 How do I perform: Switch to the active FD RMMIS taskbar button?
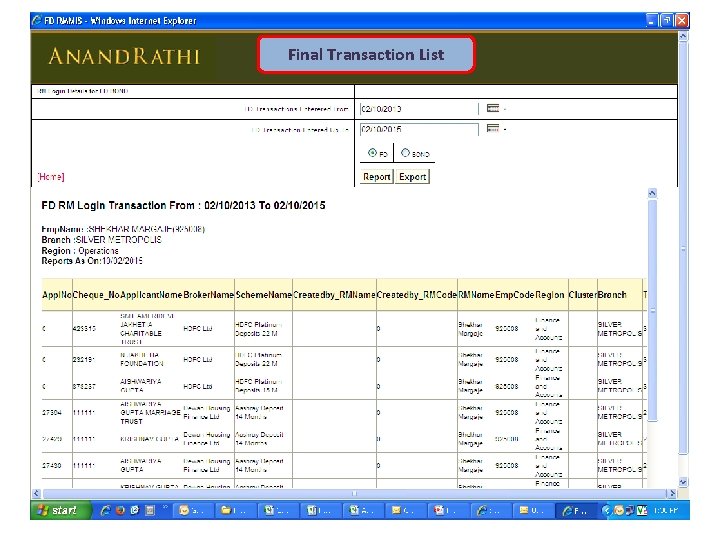click(x=576, y=510)
